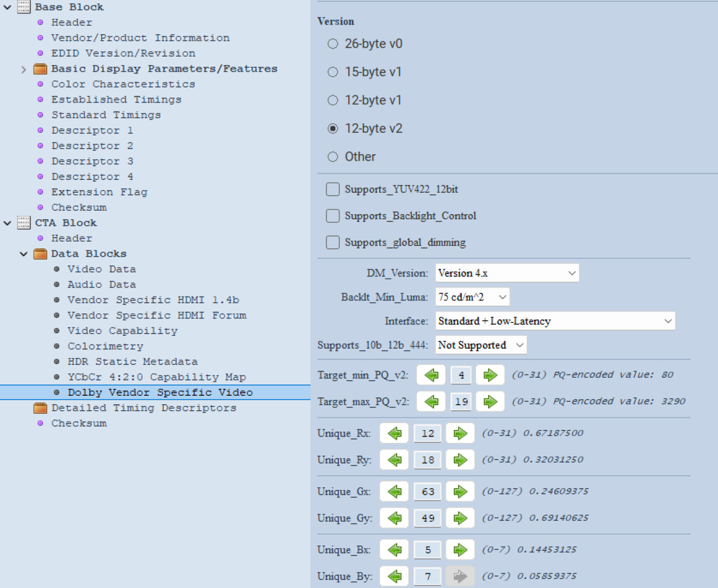Open the Interface Standard + Low-Latency dropdown
Screen dimensions: 718x588
click(555, 321)
